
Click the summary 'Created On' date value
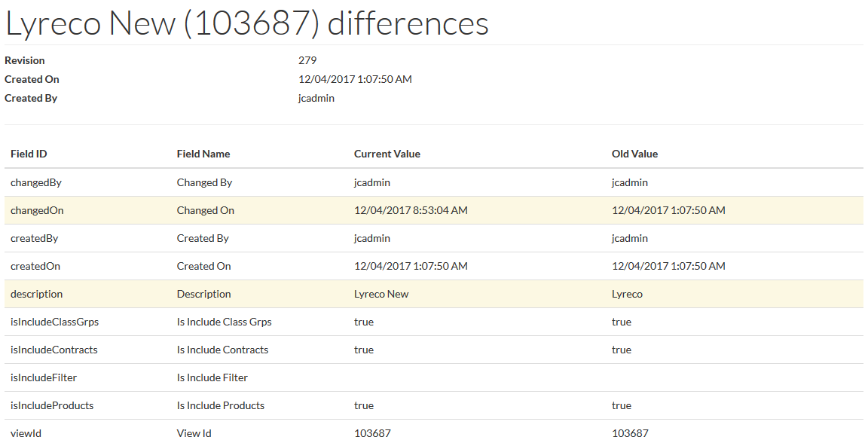tap(355, 79)
